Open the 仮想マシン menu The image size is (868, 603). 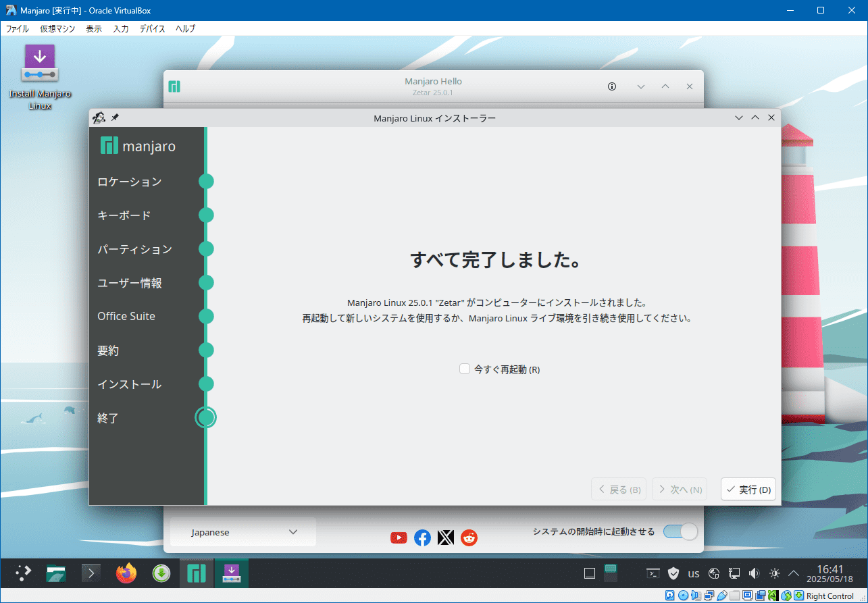[x=57, y=28]
